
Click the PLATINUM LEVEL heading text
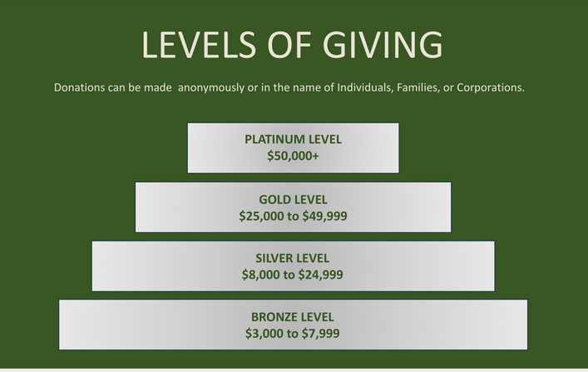click(294, 139)
